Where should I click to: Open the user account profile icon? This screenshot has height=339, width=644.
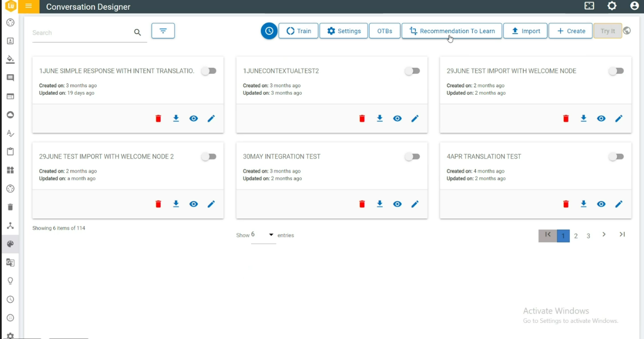[634, 6]
